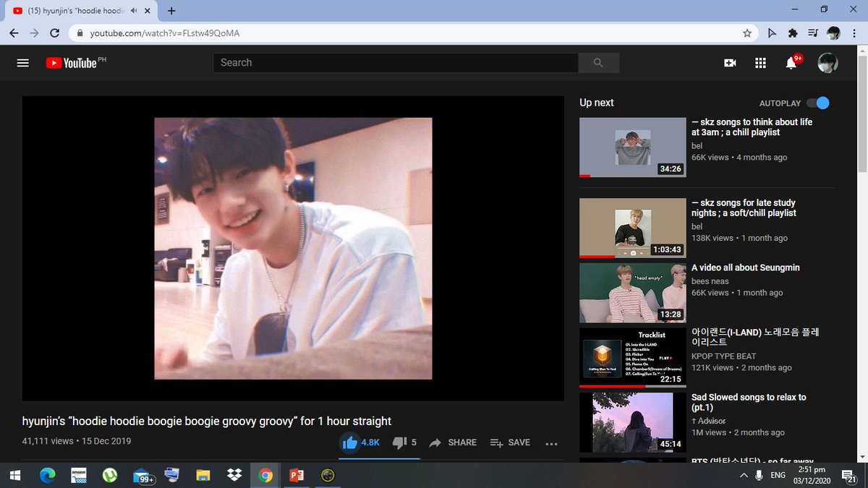Screen dimensions: 868x488
Task: Share the video using SHARE
Action: click(x=453, y=442)
